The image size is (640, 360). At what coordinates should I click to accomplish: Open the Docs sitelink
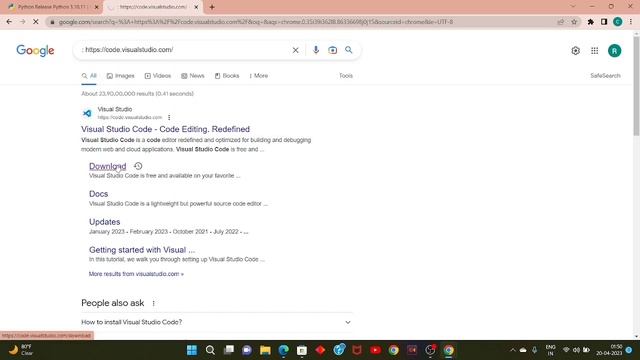point(98,194)
